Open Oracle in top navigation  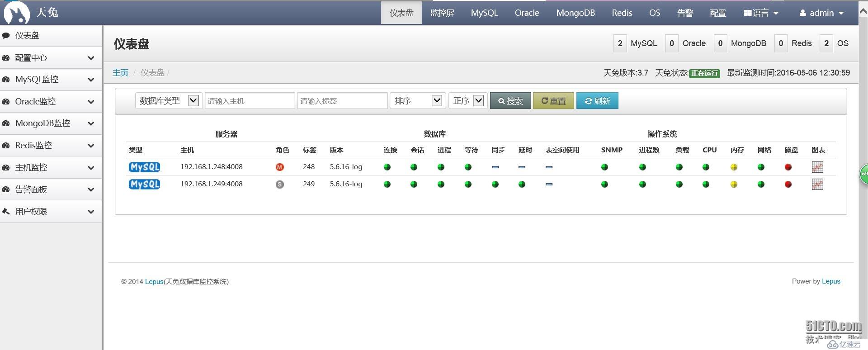point(527,13)
